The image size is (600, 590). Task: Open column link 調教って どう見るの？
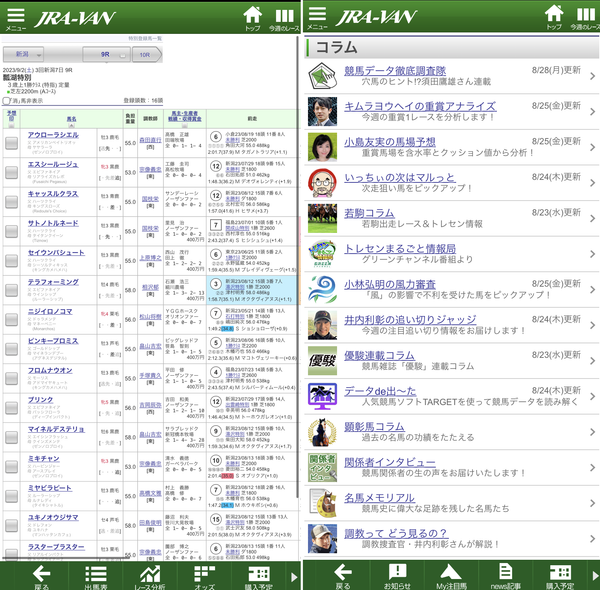[396, 533]
